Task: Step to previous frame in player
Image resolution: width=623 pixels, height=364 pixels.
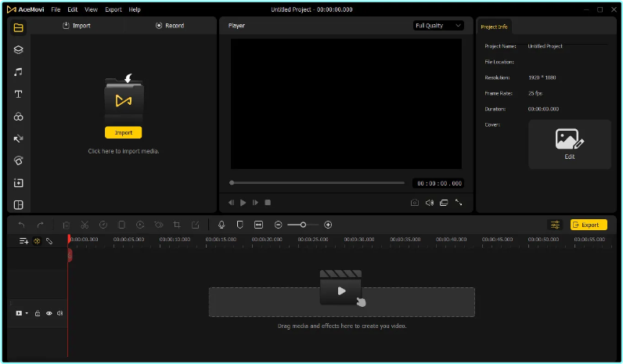Action: click(x=231, y=203)
